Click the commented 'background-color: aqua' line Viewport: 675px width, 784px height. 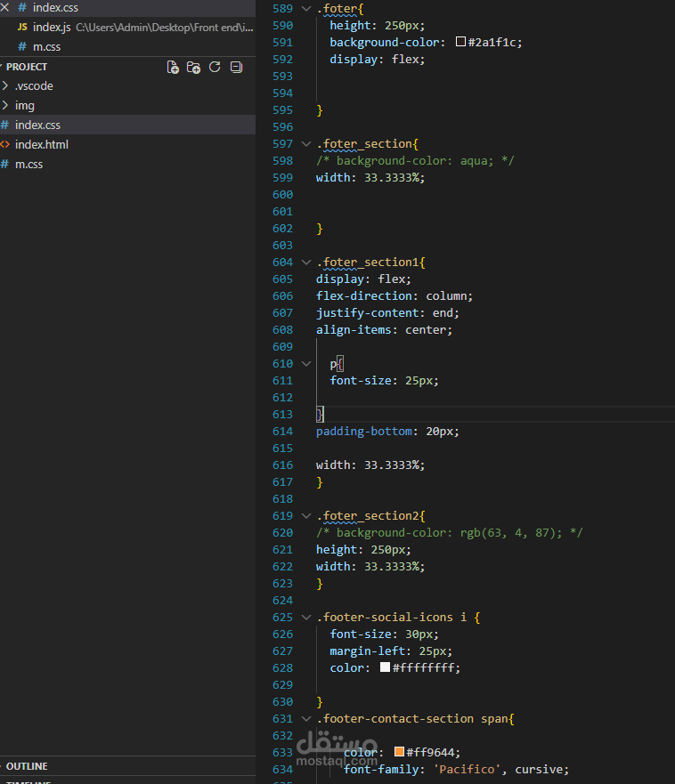pos(415,160)
